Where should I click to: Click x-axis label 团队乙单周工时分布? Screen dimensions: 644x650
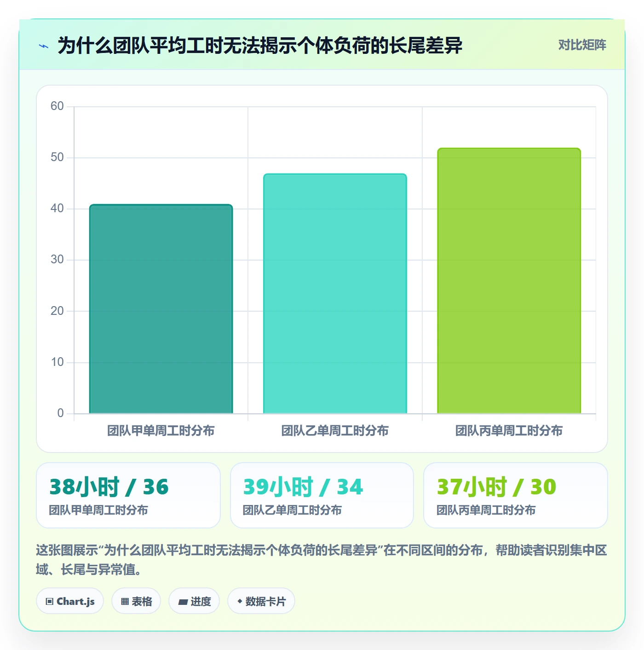[335, 431]
